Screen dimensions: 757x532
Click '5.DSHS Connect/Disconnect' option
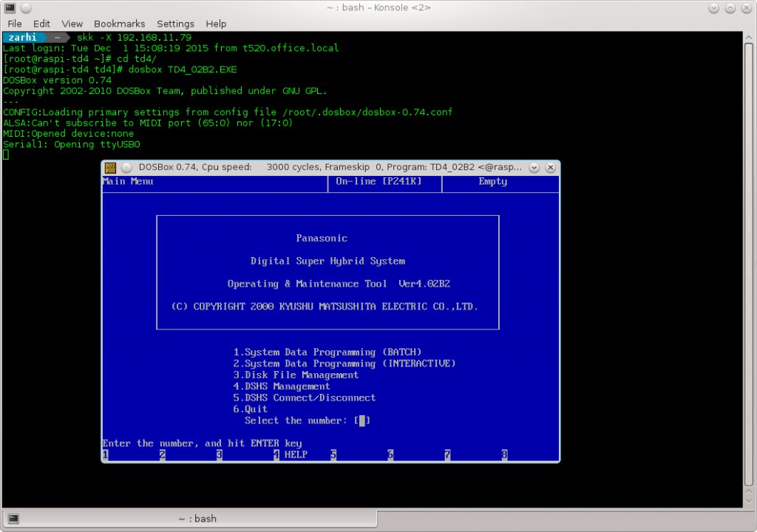pyautogui.click(x=304, y=398)
